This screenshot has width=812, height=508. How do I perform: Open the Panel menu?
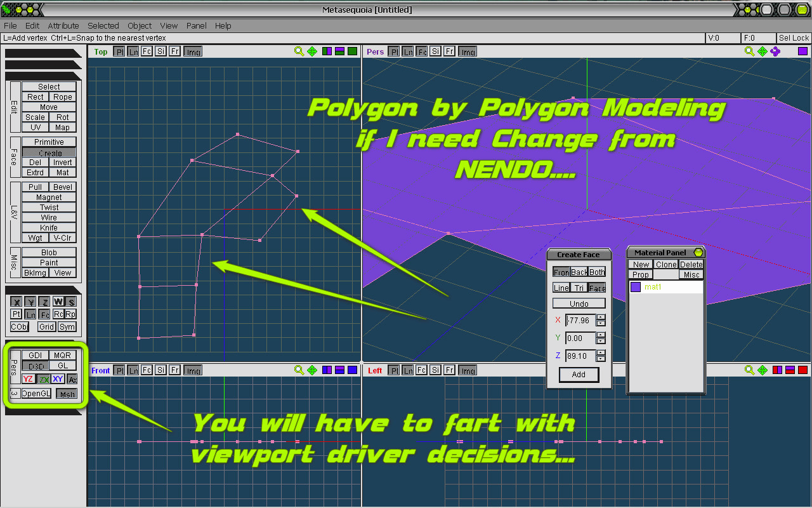[x=197, y=26]
